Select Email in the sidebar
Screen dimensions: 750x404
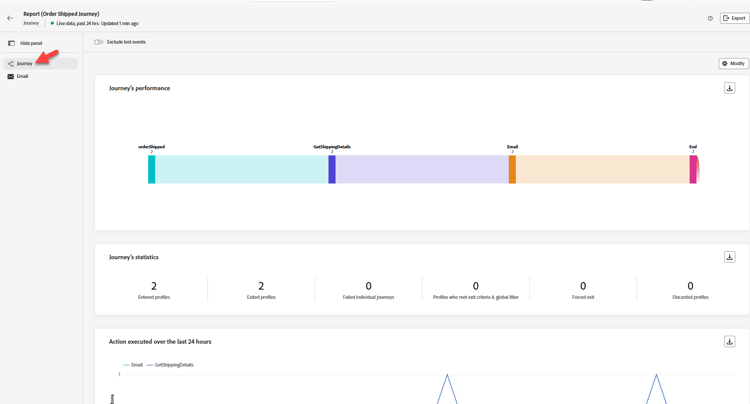[41, 76]
